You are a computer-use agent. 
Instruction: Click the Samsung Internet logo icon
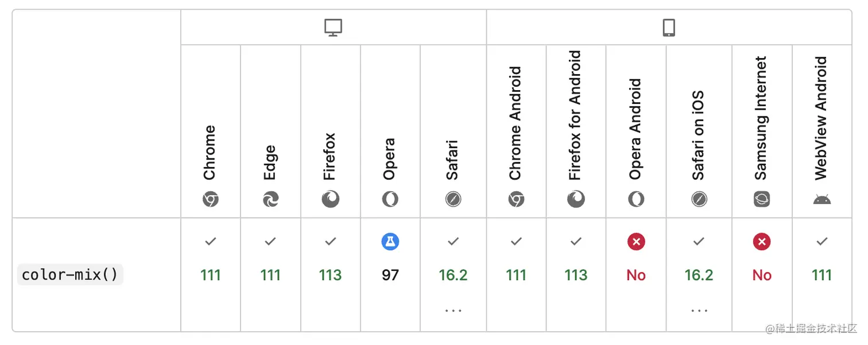tap(761, 200)
